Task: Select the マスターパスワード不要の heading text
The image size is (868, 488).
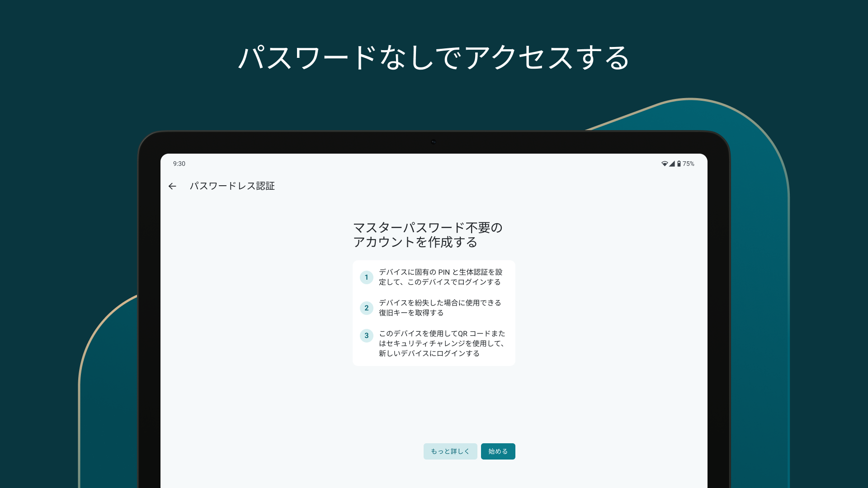Action: [x=427, y=227]
